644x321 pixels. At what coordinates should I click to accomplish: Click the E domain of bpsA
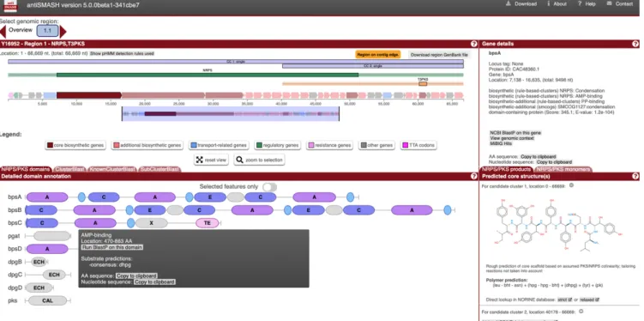[x=210, y=197]
